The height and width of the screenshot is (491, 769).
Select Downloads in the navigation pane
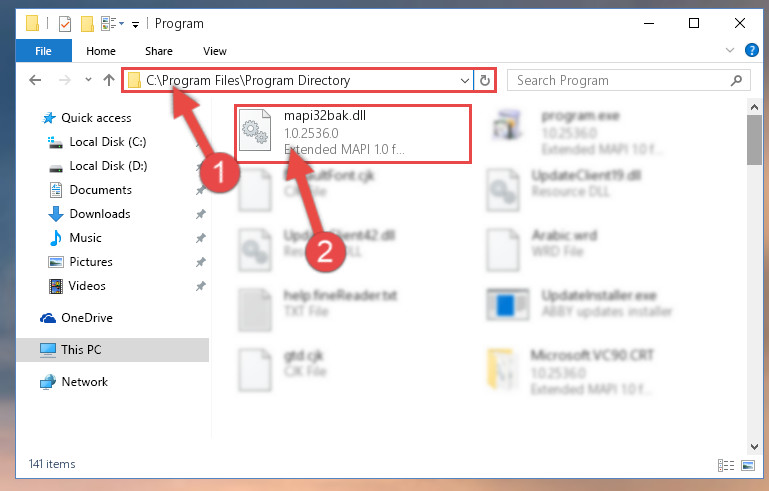[100, 214]
